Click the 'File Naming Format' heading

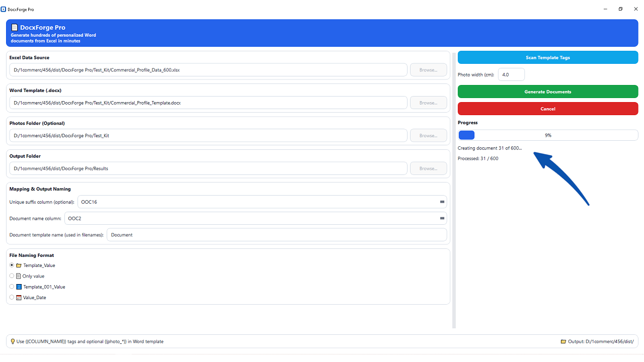(32, 255)
